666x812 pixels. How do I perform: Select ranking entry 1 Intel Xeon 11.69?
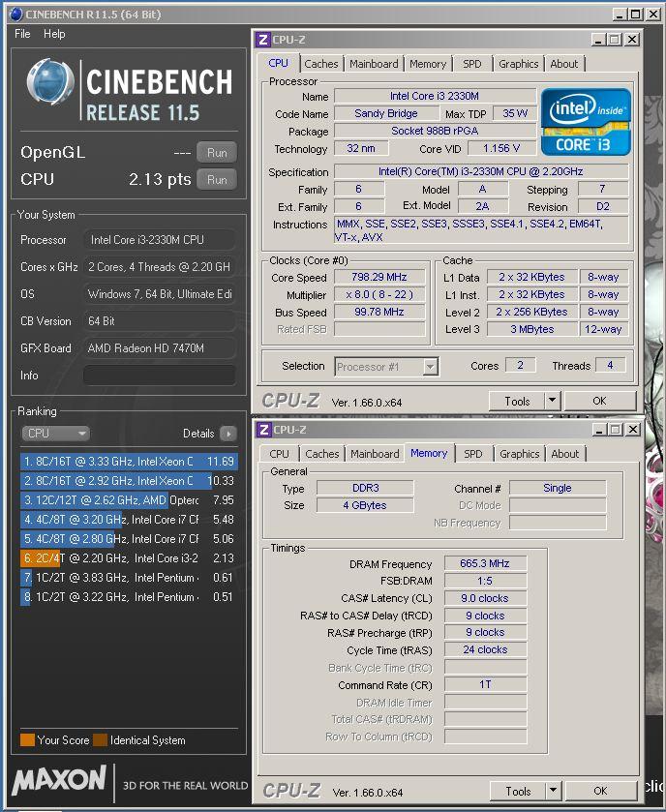129,461
